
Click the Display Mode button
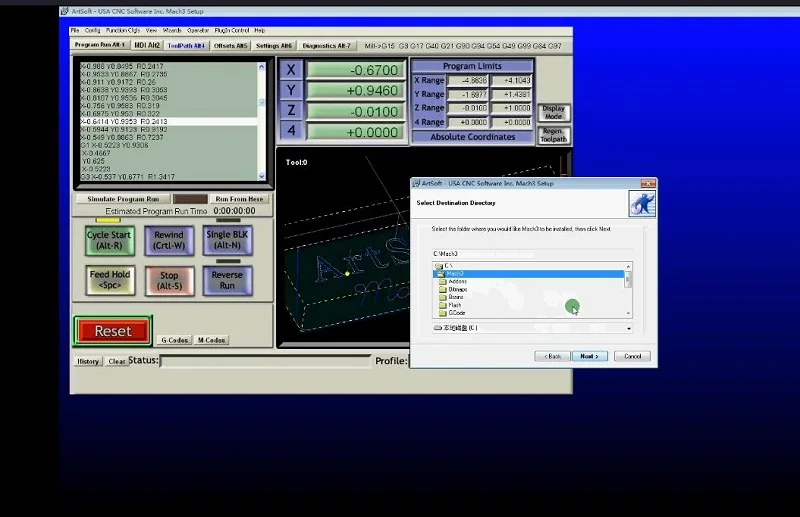pos(554,112)
